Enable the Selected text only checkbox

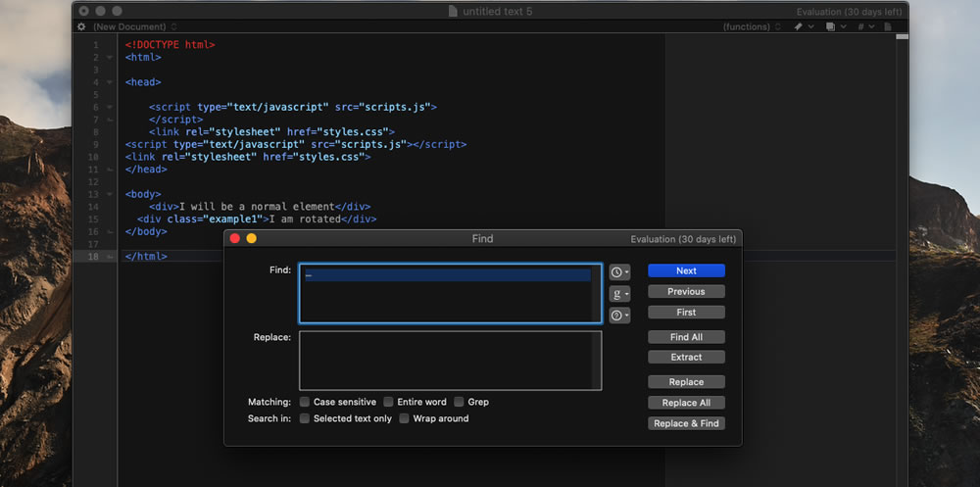coord(305,418)
